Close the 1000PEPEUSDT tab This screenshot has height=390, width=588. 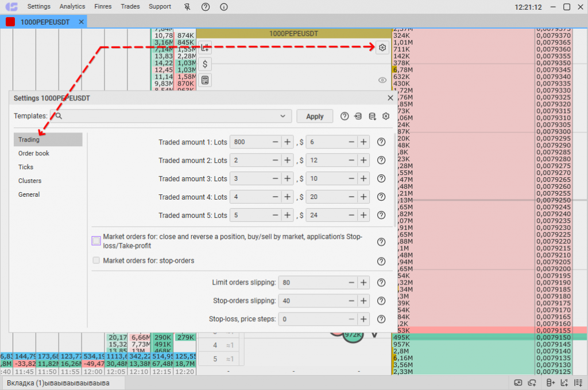[x=81, y=22]
